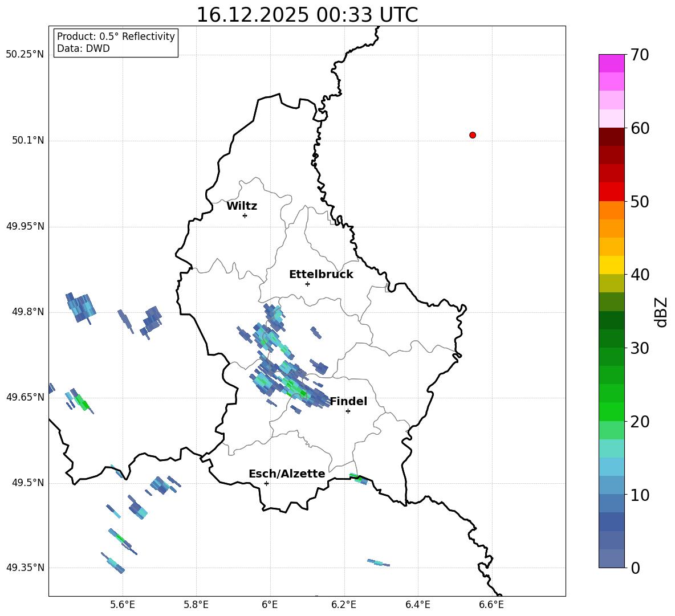675x616 pixels.
Task: Pick the yellow swatch just above 40 dBZ
Action: (x=611, y=265)
